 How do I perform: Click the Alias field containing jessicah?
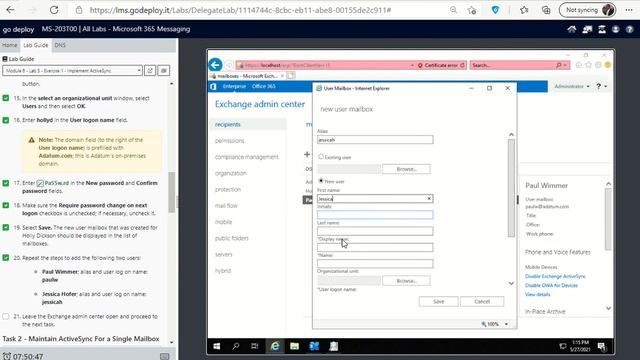coord(375,140)
